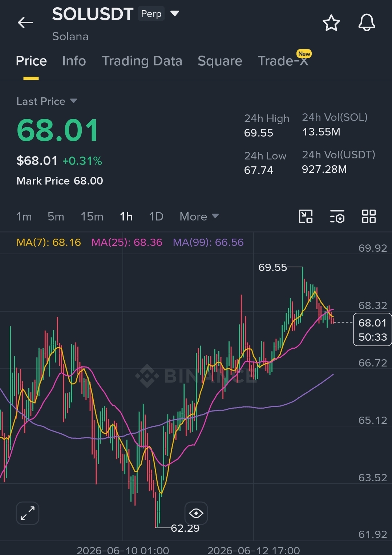
Task: Go back using the arrow icon
Action: coord(25,23)
